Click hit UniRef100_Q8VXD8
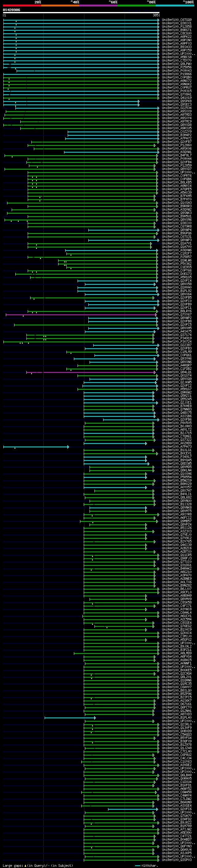The image size is (197, 868). (177, 125)
